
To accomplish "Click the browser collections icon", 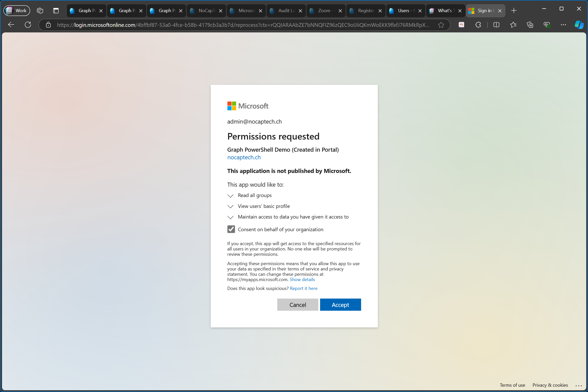I will click(x=530, y=25).
